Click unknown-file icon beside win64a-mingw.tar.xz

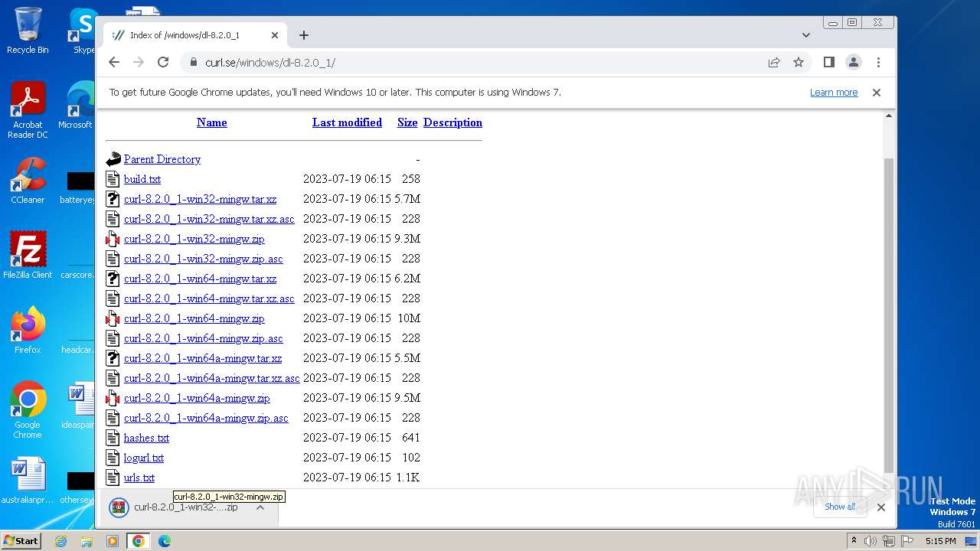(113, 358)
